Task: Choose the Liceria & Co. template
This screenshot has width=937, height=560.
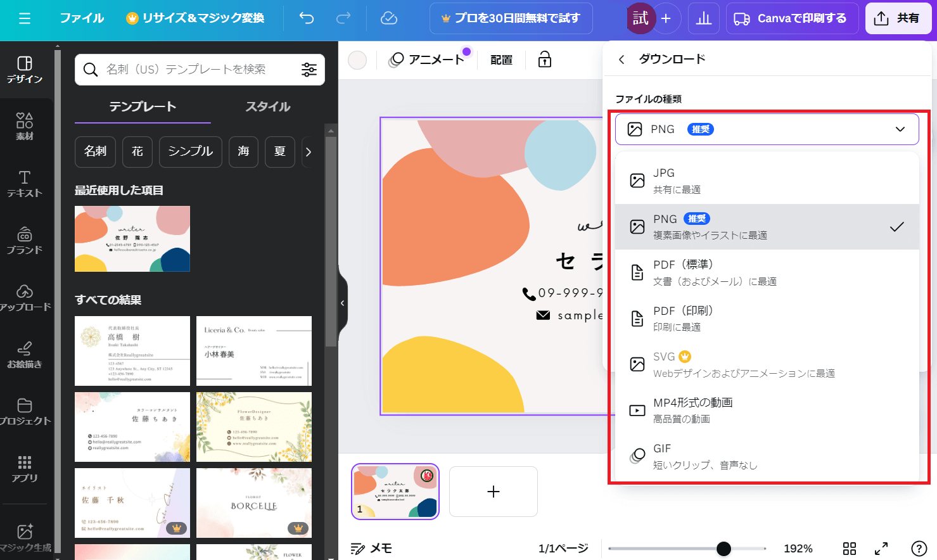Action: [x=254, y=351]
